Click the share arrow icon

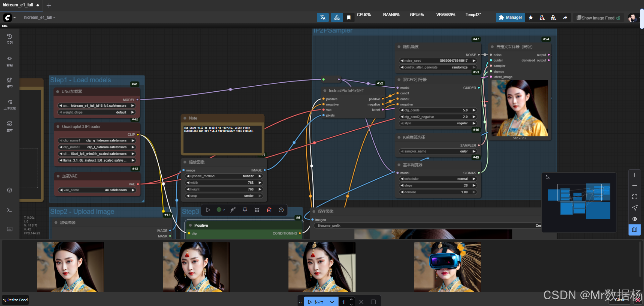[x=565, y=17]
